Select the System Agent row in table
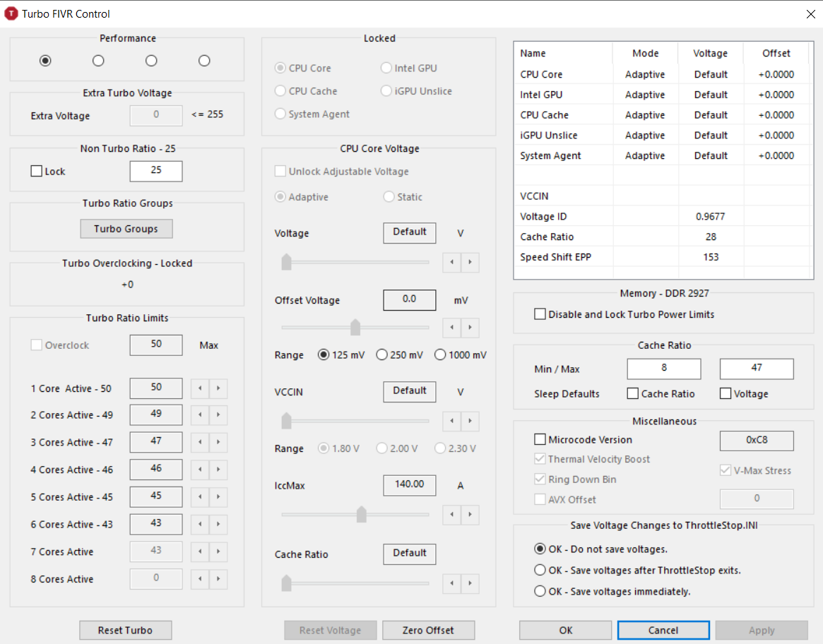The width and height of the screenshot is (823, 644). point(663,155)
